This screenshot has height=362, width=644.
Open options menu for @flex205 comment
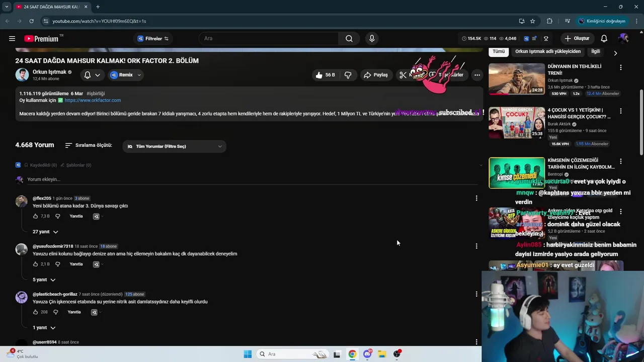click(476, 198)
